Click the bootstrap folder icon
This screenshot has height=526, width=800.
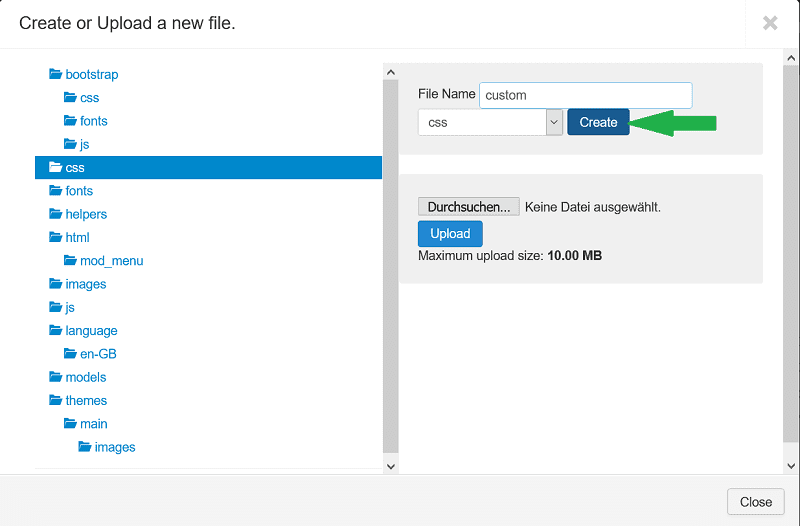[56, 75]
